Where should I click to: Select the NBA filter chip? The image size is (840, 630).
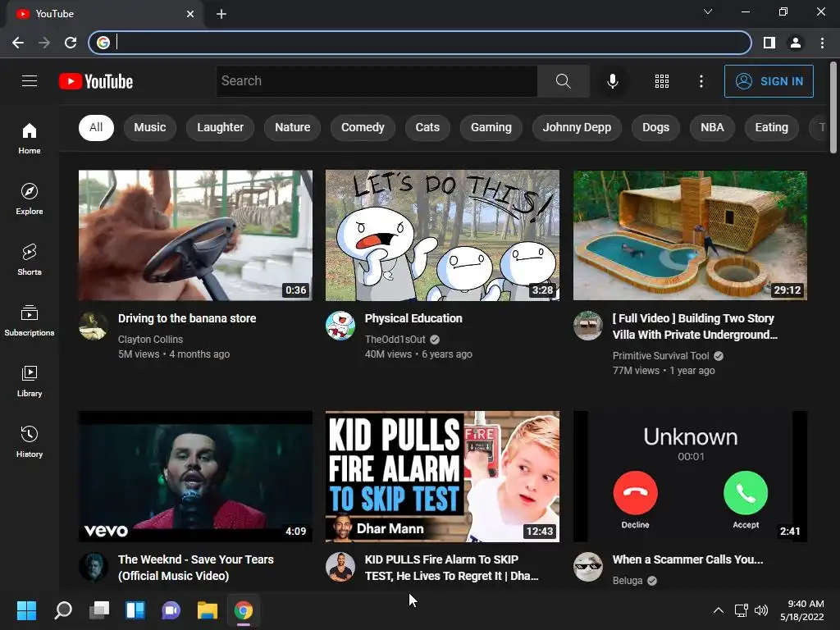click(712, 127)
